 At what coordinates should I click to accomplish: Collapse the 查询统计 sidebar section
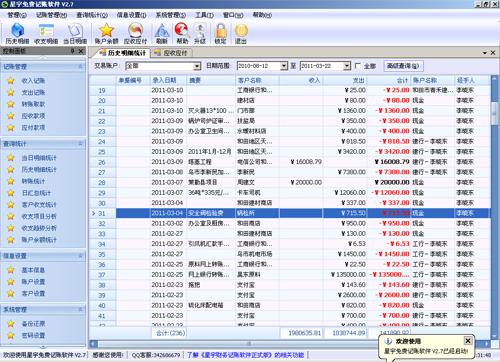(x=80, y=144)
